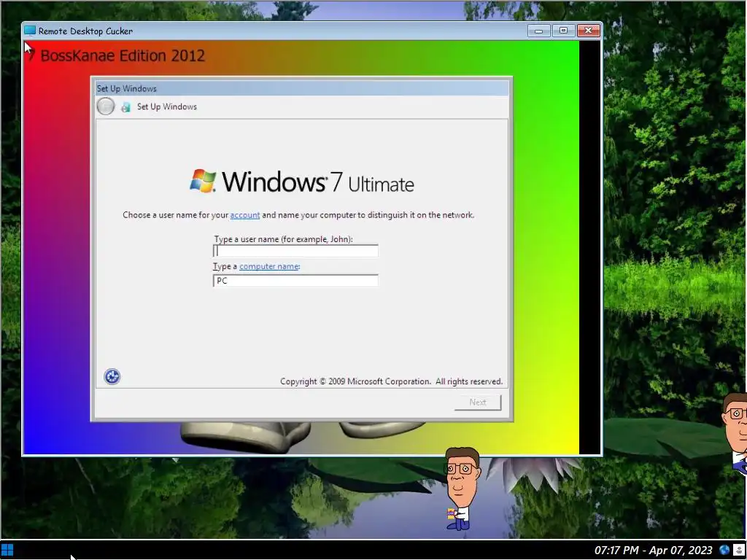Open the computer name help link
This screenshot has height=560, width=747.
(x=269, y=266)
